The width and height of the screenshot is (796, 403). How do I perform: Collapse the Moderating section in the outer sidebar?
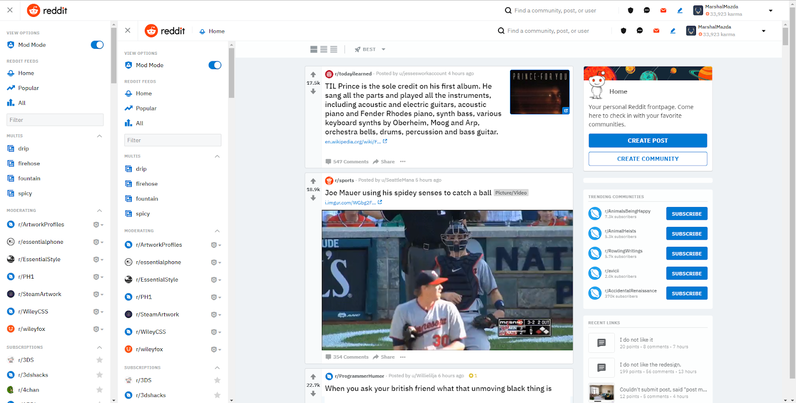click(x=100, y=210)
